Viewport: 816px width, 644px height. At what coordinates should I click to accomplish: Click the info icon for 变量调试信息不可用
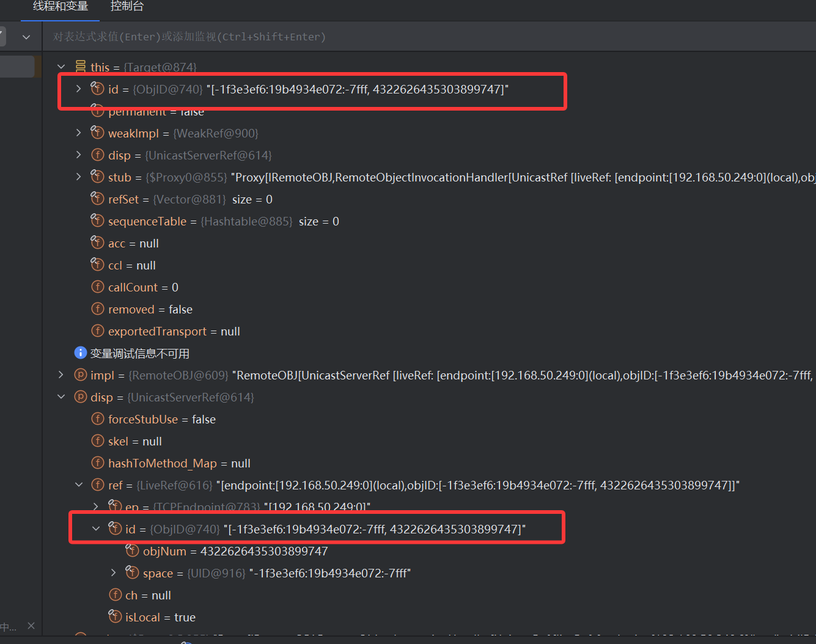point(80,353)
